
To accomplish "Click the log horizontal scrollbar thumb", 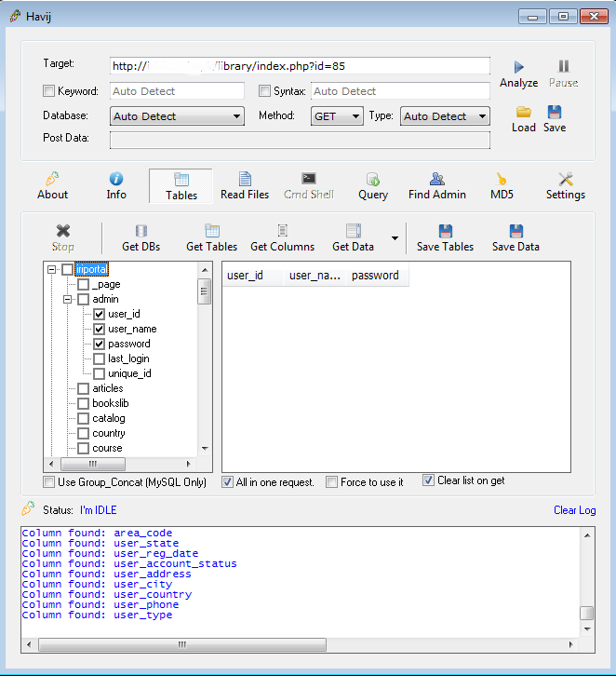I will [182, 645].
